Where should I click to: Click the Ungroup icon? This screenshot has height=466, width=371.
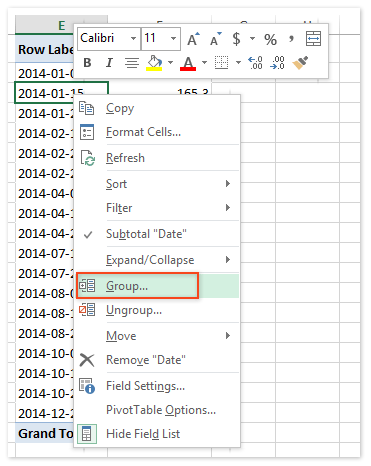pos(87,310)
